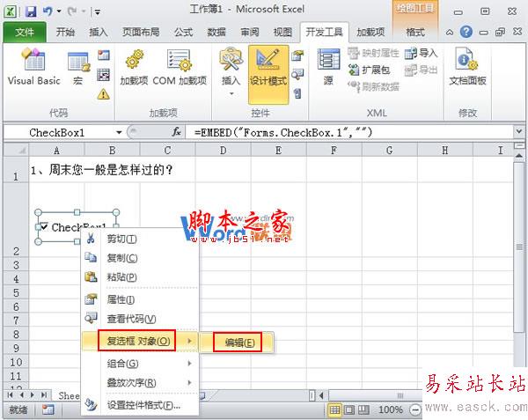The width and height of the screenshot is (528, 420).
Task: Select 复选框 对象(O) in context menu
Action: click(139, 341)
